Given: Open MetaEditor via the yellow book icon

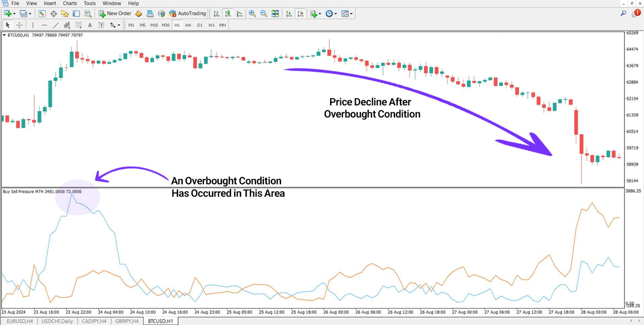Looking at the screenshot, I should point(139,13).
